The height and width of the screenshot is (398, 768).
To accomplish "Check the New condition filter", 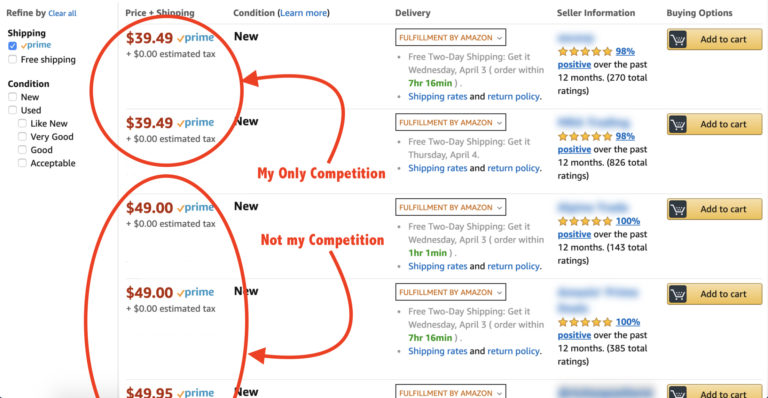I will (12, 97).
